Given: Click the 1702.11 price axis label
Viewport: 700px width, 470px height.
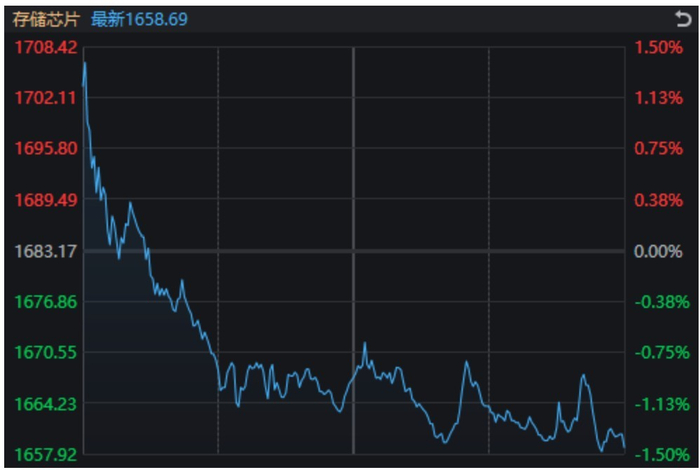Looking at the screenshot, I should (x=46, y=97).
